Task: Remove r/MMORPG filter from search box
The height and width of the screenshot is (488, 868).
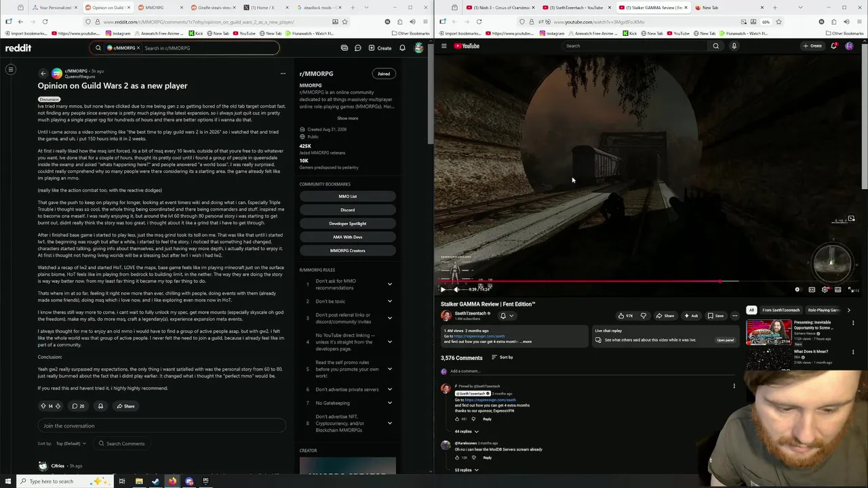Action: coord(138,48)
